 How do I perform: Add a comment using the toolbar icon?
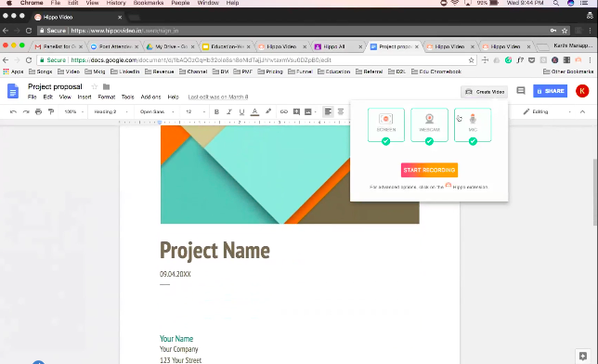[296, 111]
